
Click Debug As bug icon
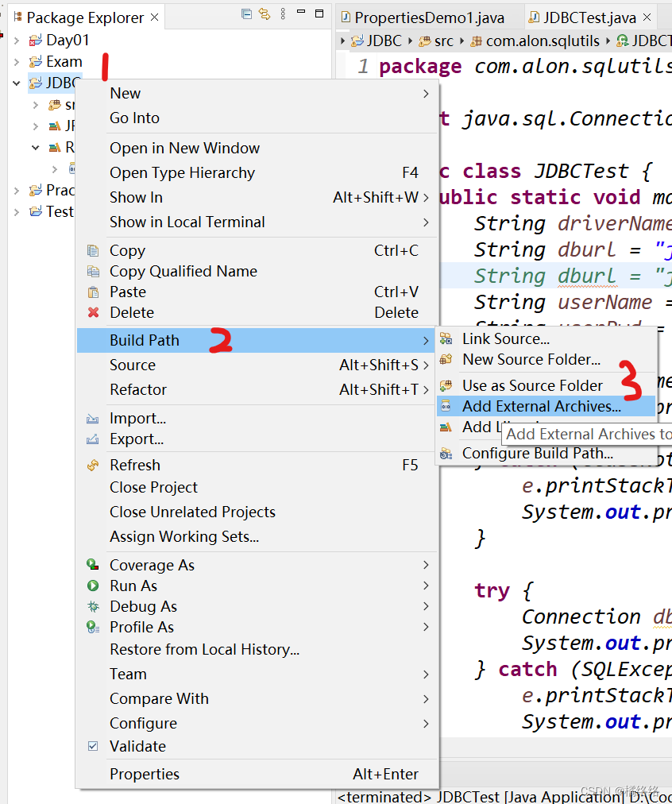click(x=93, y=607)
